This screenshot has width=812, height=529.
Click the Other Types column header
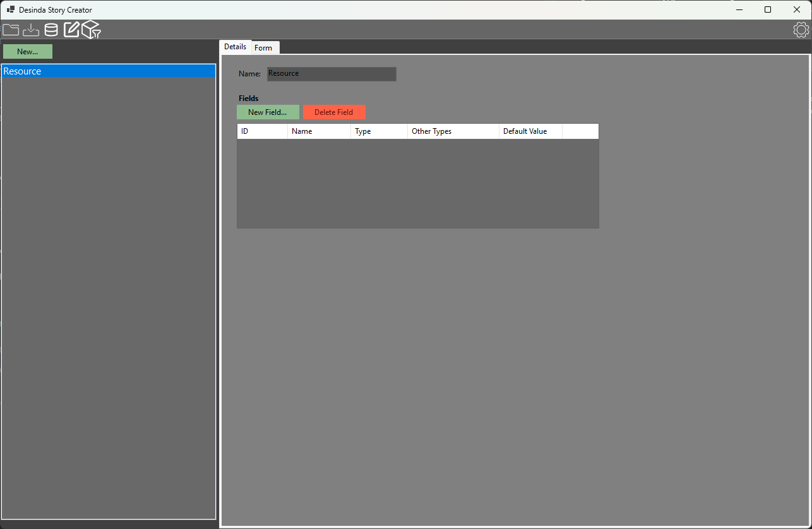[453, 131]
